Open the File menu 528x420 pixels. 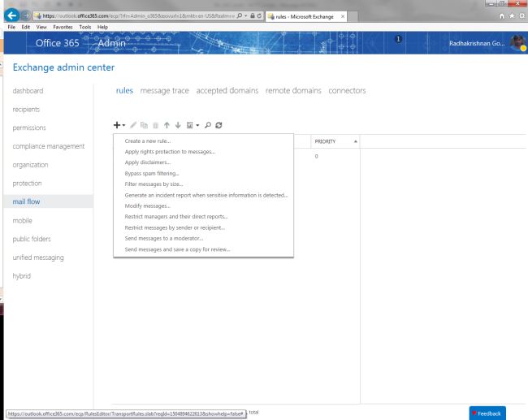coord(11,27)
